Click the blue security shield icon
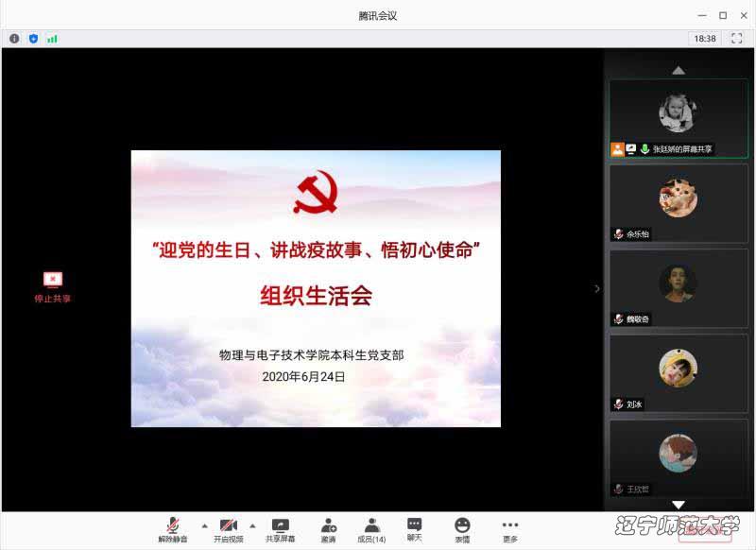The image size is (756, 550). 33,39
